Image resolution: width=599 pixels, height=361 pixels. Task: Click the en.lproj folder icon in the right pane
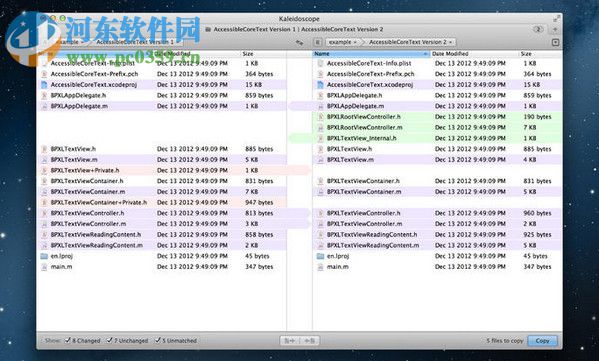coord(320,256)
